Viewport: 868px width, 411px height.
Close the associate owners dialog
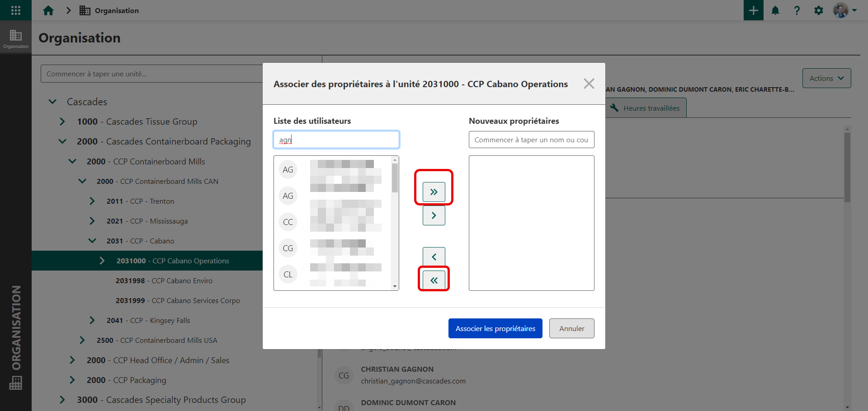pyautogui.click(x=589, y=84)
